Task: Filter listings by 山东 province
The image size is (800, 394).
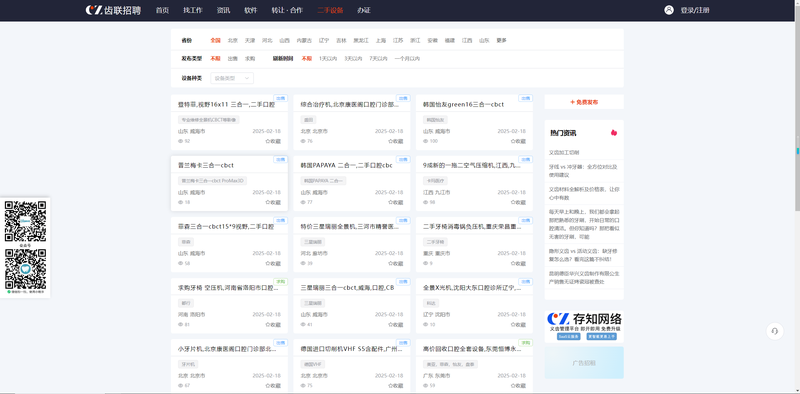Action: (484, 40)
